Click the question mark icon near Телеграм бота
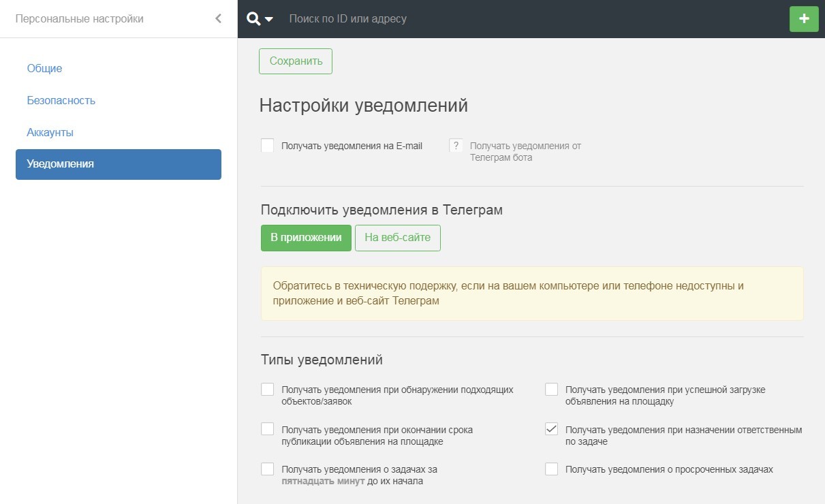825x504 pixels. pyautogui.click(x=455, y=145)
